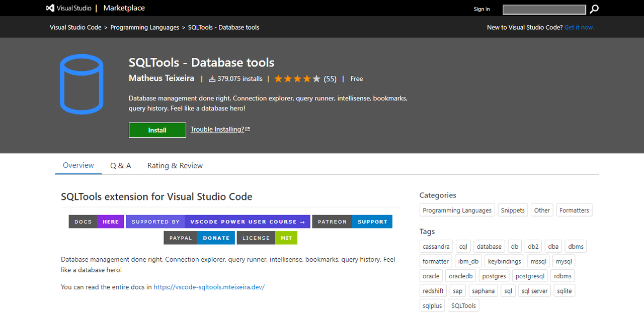Click the db2 tag

pos(533,247)
